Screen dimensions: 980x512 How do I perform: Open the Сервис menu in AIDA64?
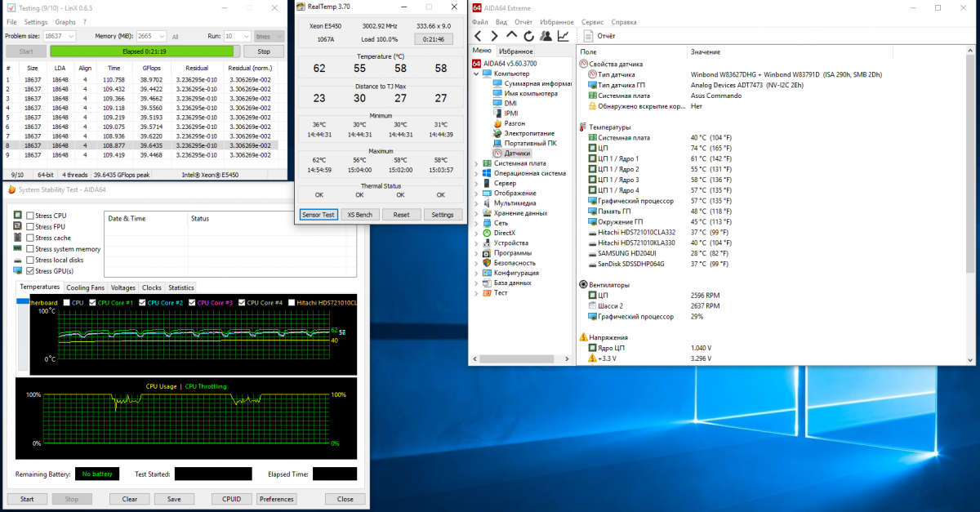[592, 22]
